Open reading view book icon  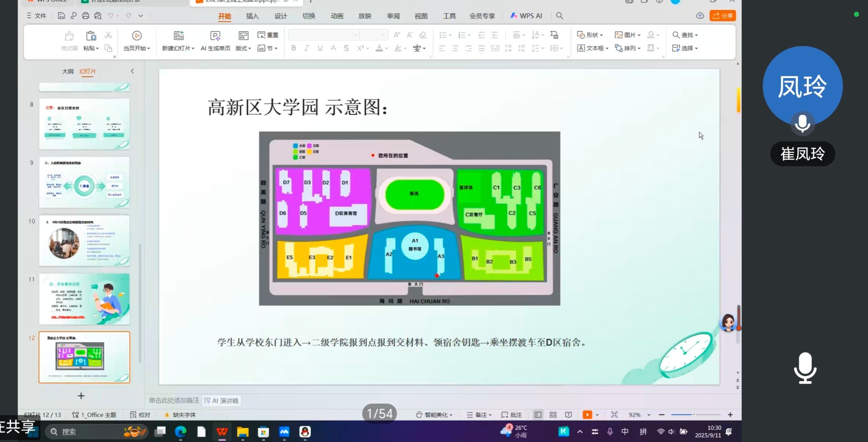pos(568,414)
